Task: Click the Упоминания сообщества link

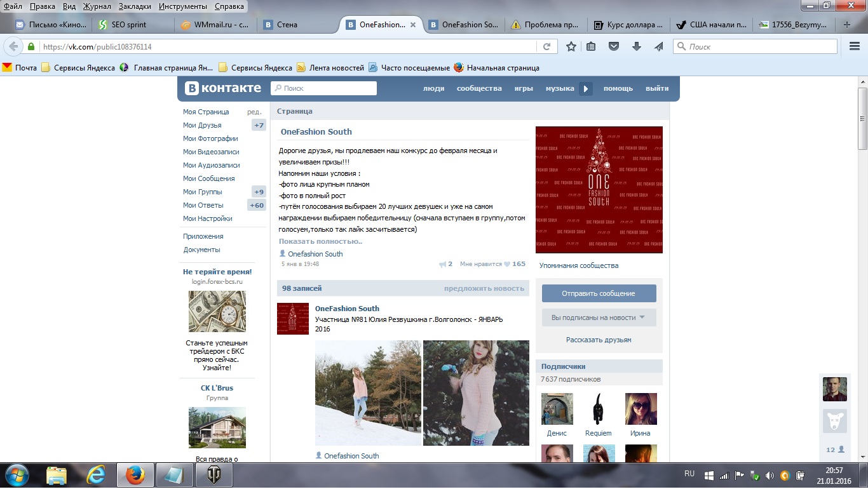Action: 579,265
